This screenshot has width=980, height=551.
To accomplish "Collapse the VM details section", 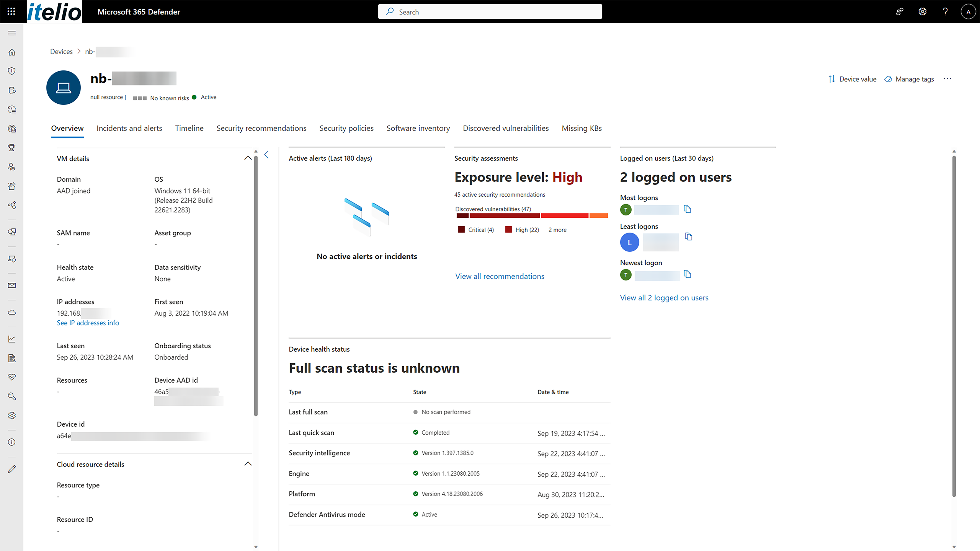I will [248, 158].
